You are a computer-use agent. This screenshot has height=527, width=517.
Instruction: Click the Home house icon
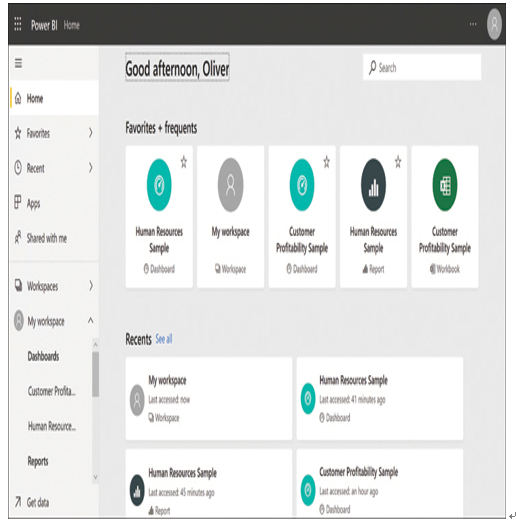coord(18,98)
